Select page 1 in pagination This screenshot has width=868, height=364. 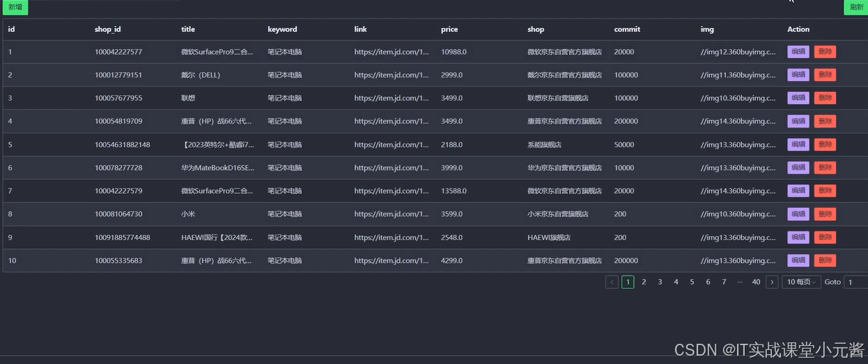628,282
